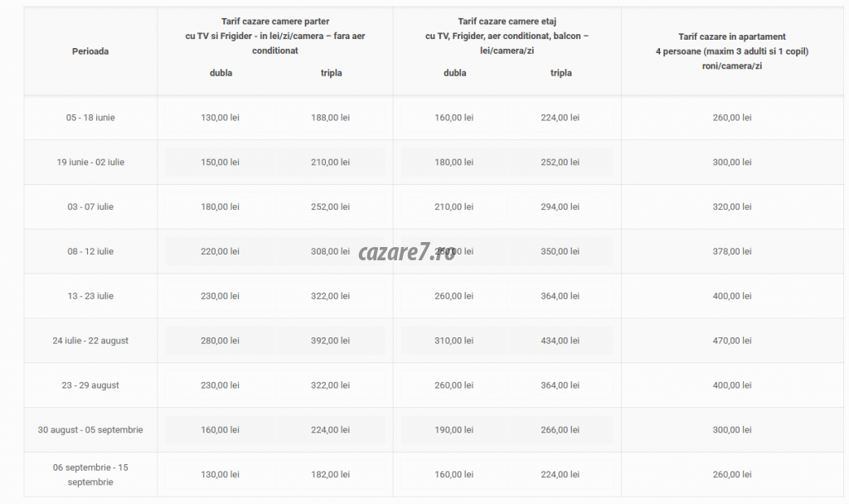Viewport: 849px width, 504px height.
Task: Click the 182,00 lei price cell
Action: pyautogui.click(x=330, y=474)
